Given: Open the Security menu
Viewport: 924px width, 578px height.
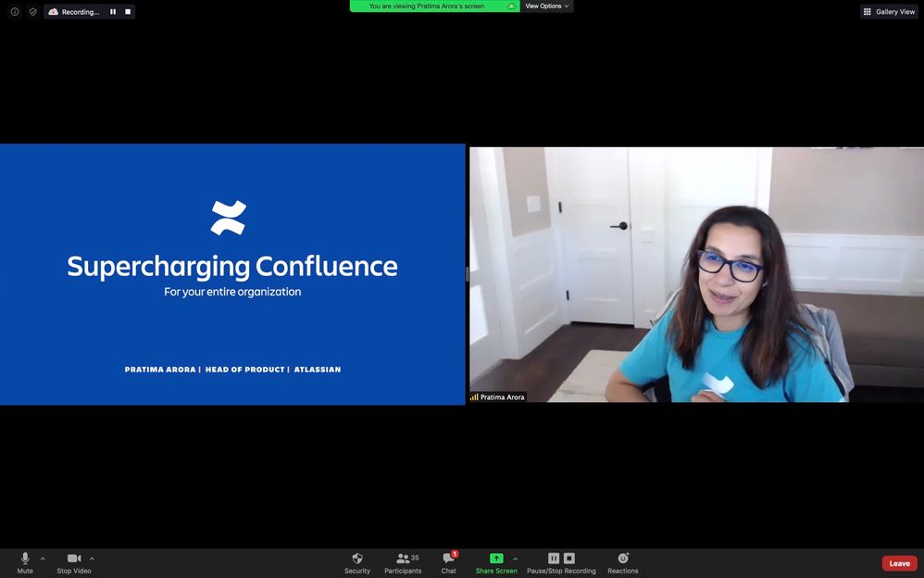Looking at the screenshot, I should 357,562.
